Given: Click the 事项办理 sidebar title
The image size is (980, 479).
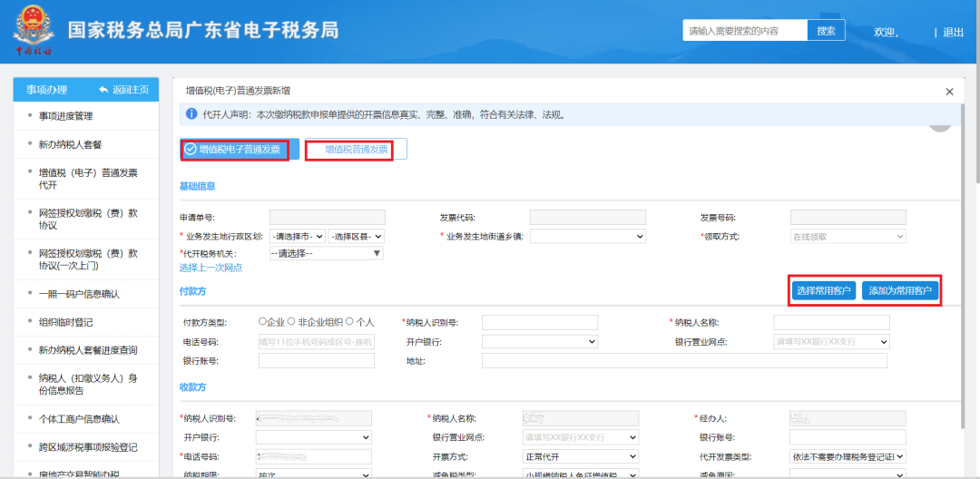Looking at the screenshot, I should pos(46,90).
